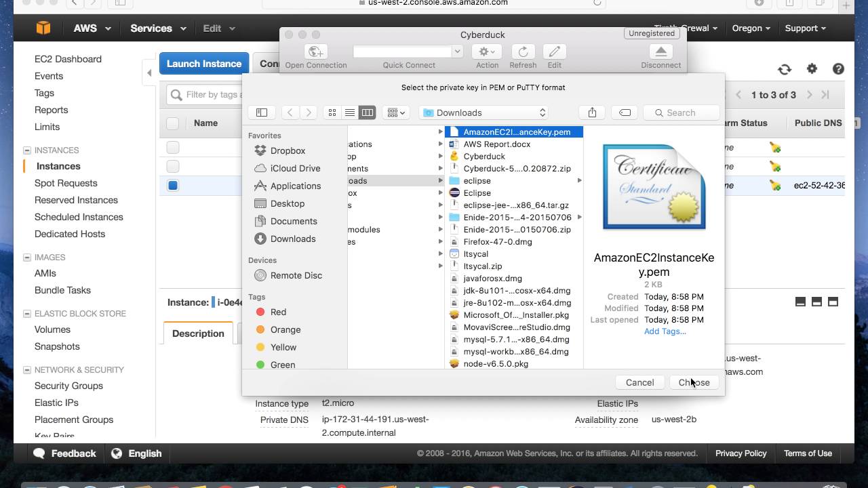Image resolution: width=868 pixels, height=488 pixels.
Task: Check the second instance row checkbox
Action: [x=173, y=166]
